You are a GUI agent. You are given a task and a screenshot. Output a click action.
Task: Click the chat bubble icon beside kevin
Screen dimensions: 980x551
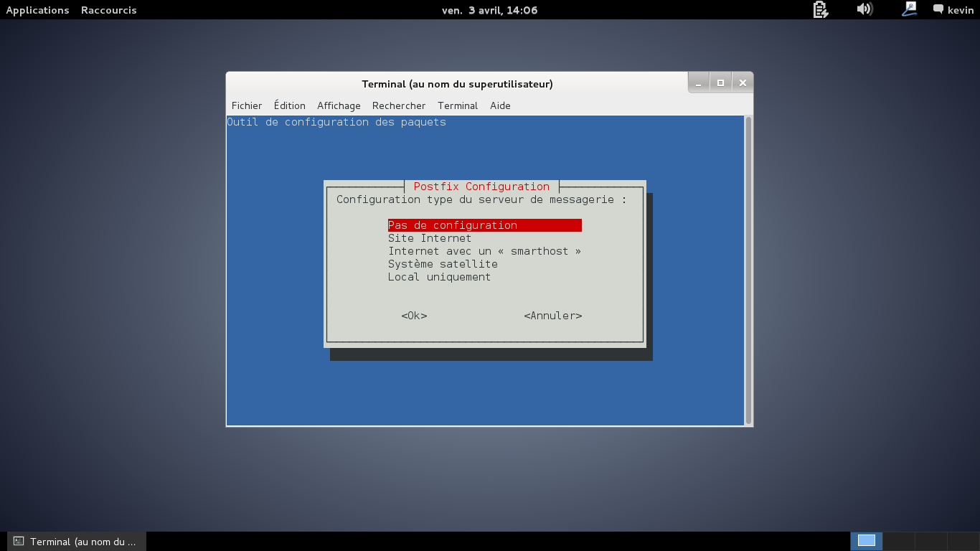tap(938, 9)
